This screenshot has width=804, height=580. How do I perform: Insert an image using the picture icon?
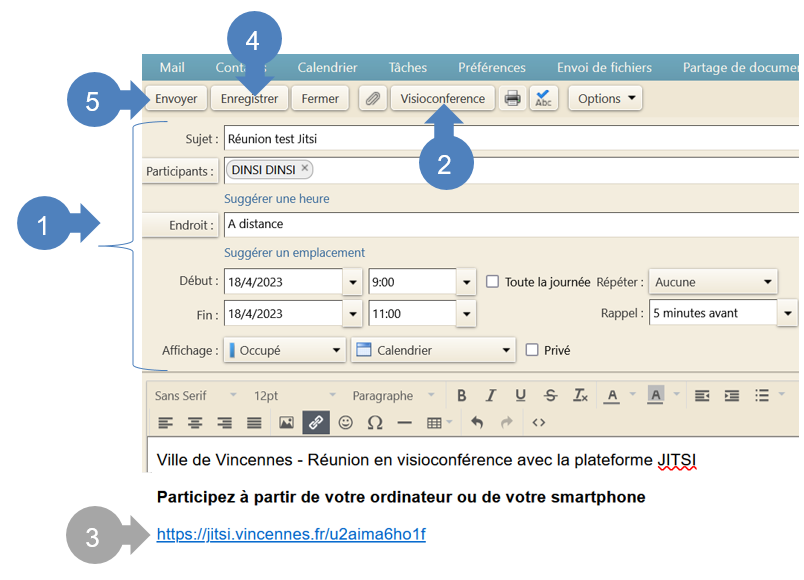[x=286, y=423]
